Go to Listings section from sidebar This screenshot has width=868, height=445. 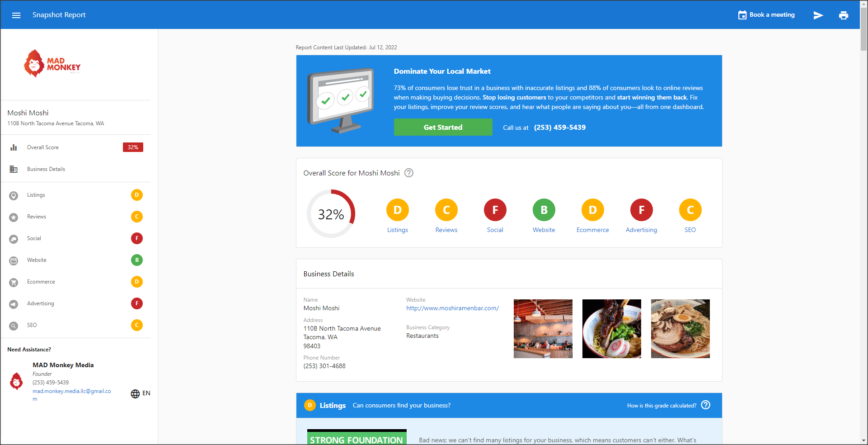(x=76, y=195)
